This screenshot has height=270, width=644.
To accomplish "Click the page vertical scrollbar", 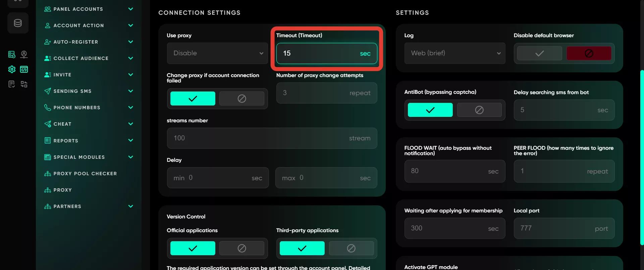I will tap(642, 157).
